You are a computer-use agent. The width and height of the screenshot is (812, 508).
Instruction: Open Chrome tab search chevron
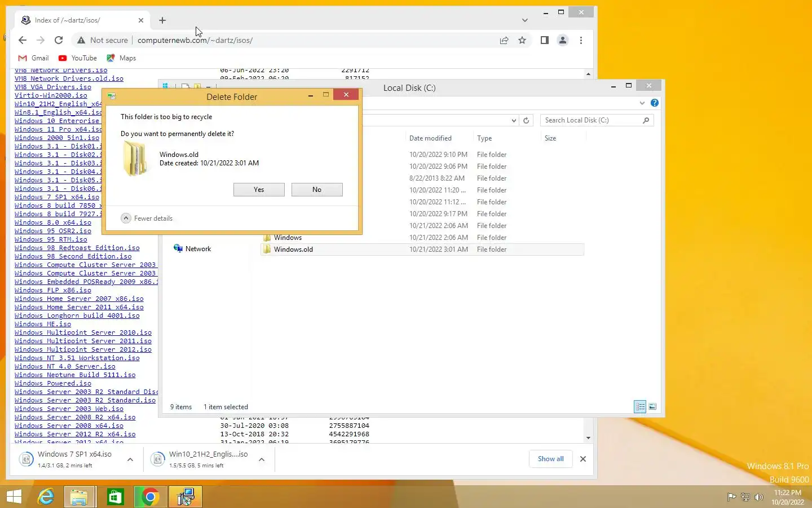(x=525, y=20)
